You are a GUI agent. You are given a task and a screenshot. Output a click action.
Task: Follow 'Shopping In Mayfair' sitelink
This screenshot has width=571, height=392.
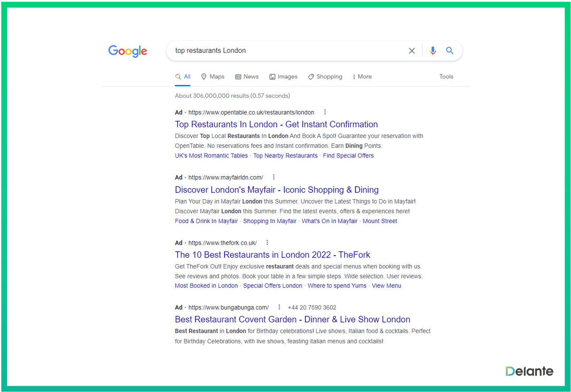tap(270, 221)
